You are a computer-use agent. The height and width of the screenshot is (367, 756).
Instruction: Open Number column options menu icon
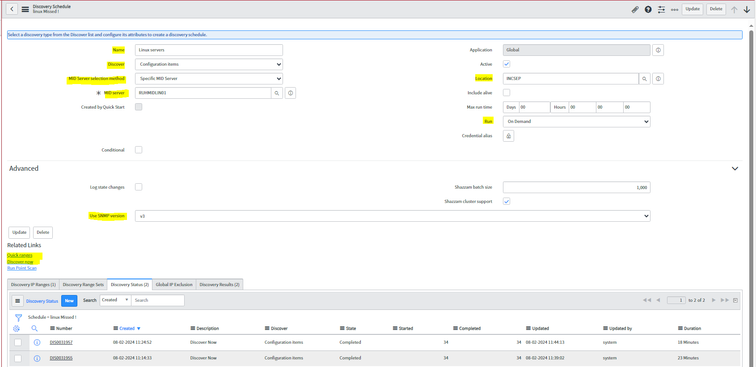click(53, 328)
